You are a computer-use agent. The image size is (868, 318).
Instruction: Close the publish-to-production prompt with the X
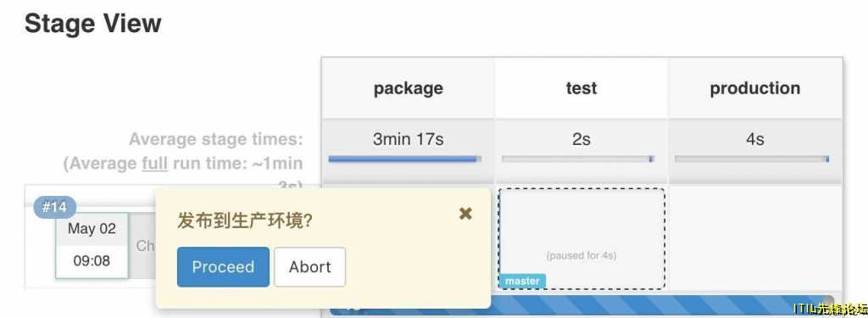click(465, 214)
